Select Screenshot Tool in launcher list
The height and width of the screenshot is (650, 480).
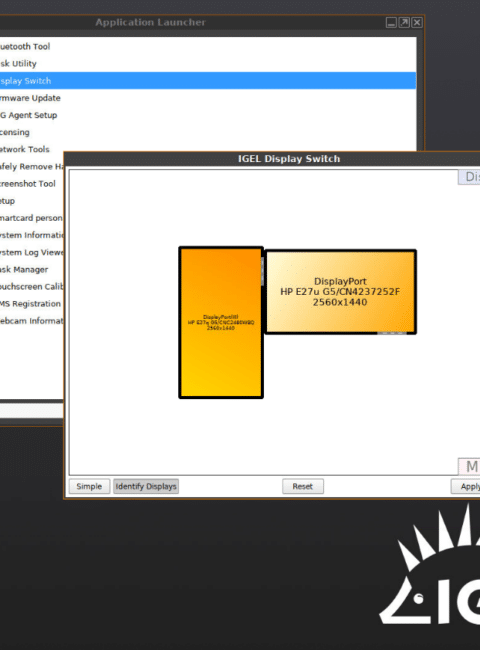(27, 184)
